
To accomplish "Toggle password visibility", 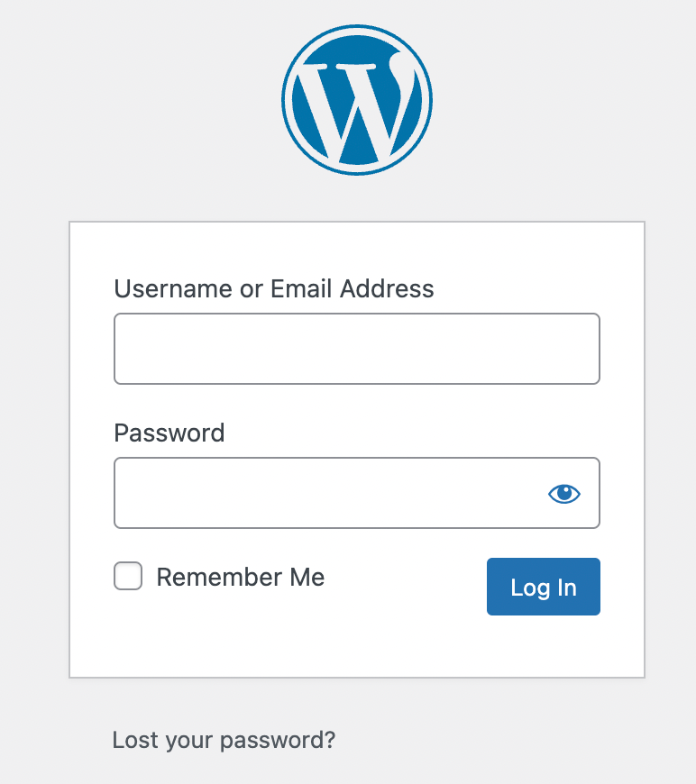I will (x=564, y=493).
